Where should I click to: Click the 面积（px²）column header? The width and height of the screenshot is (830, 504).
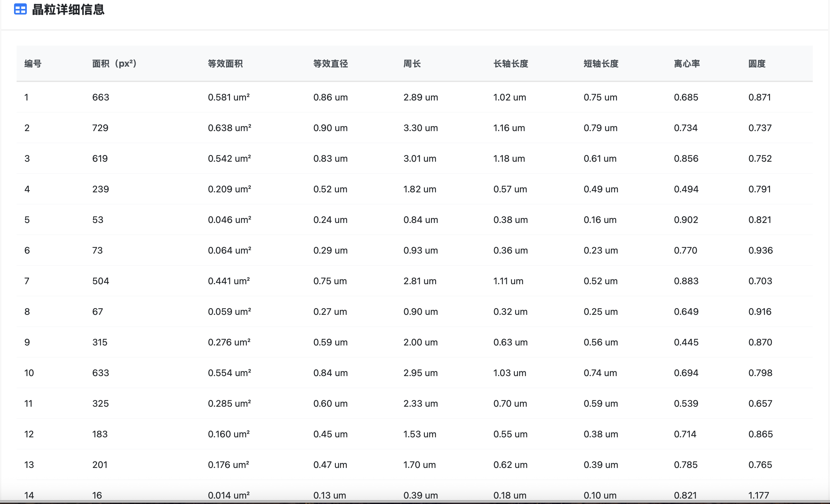coord(114,64)
